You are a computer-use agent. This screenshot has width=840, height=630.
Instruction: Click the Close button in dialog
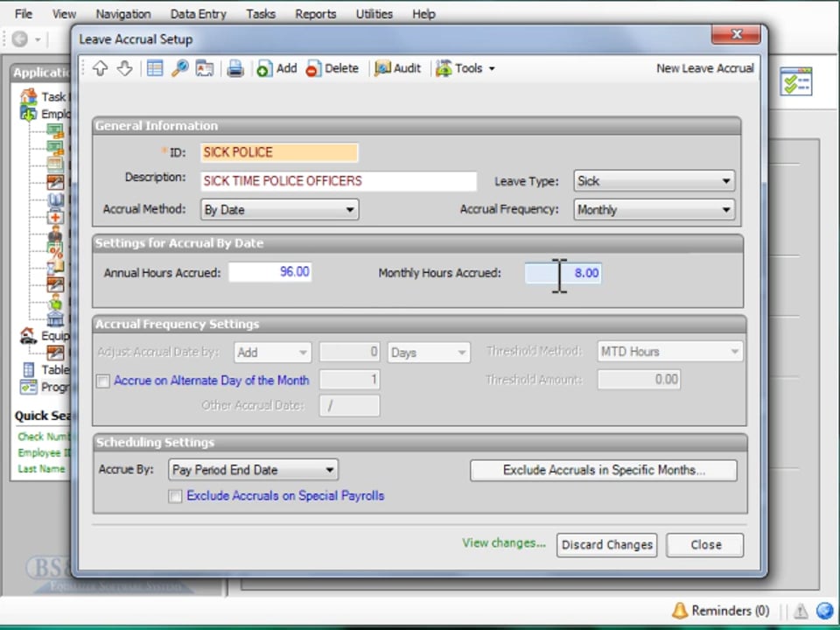tap(705, 545)
